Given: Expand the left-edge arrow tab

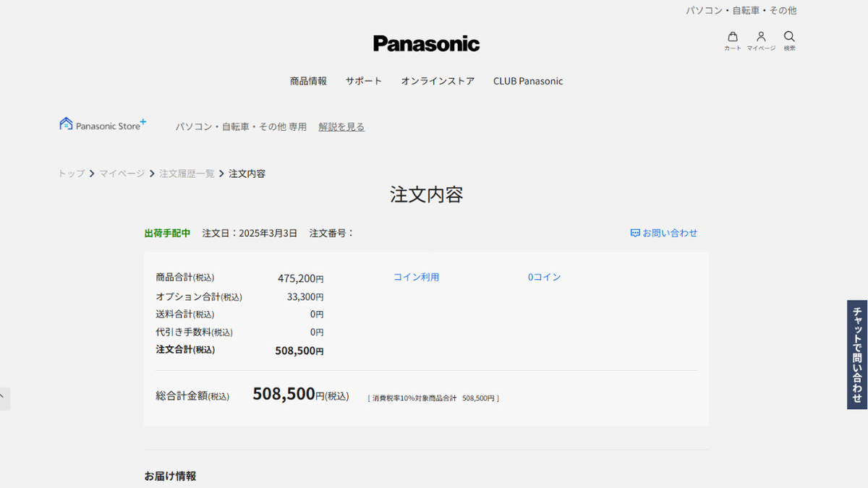Looking at the screenshot, I should (4, 398).
